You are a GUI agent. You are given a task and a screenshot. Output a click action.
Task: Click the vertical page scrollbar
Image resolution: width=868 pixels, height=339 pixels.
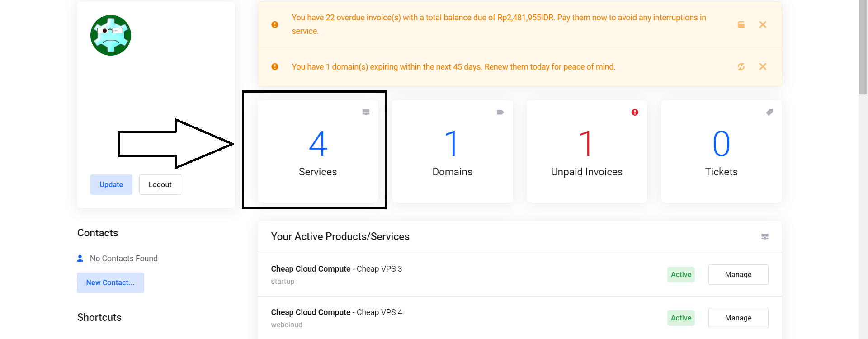tap(863, 47)
